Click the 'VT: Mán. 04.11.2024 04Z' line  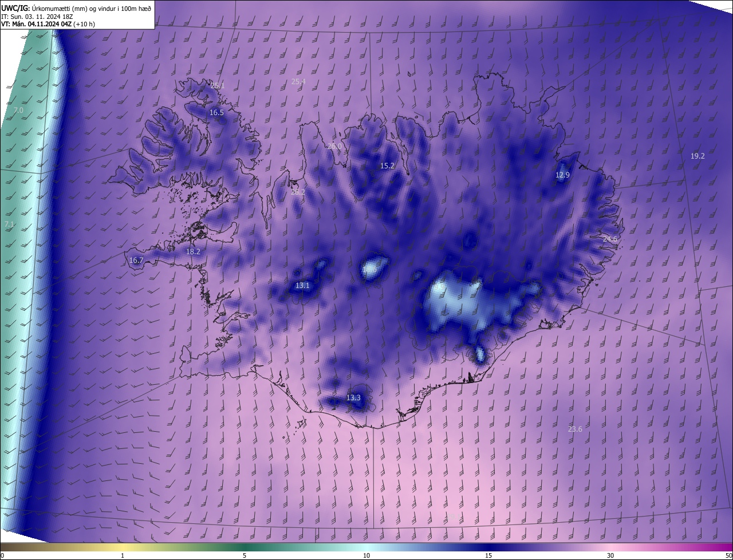[48, 25]
